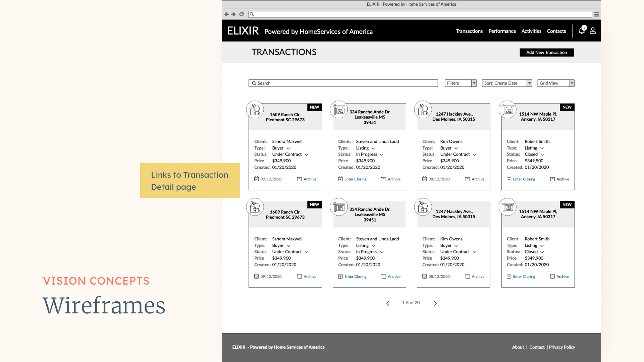Go to the Contacts nav item
The image size is (644, 362).
coord(556,31)
